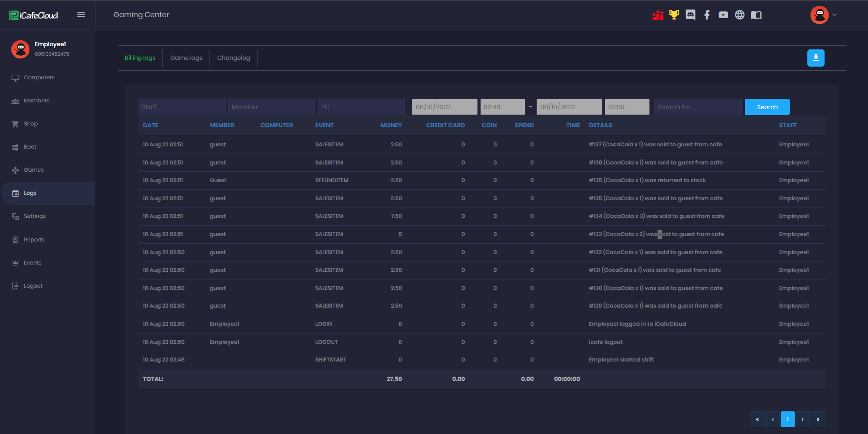The image size is (868, 434).
Task: Click the Staff filter input field
Action: (181, 107)
